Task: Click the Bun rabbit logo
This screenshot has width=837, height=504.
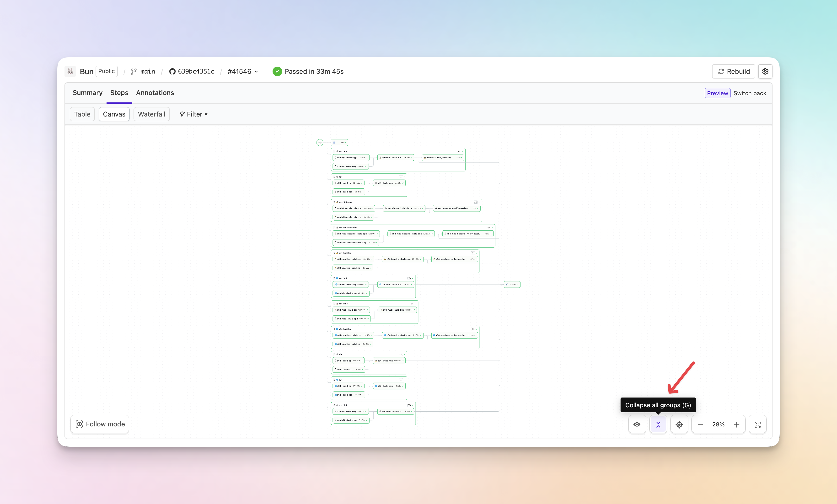Action: coord(70,71)
